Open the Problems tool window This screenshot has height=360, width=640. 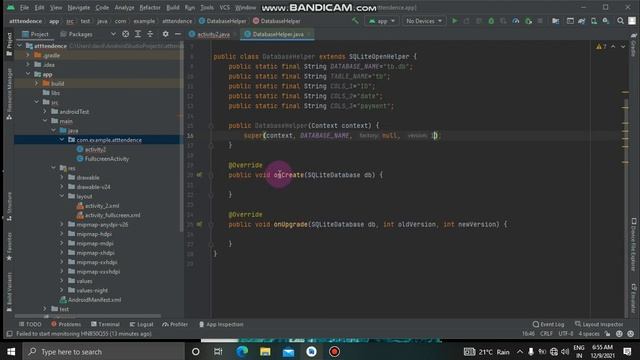pyautogui.click(x=66, y=324)
